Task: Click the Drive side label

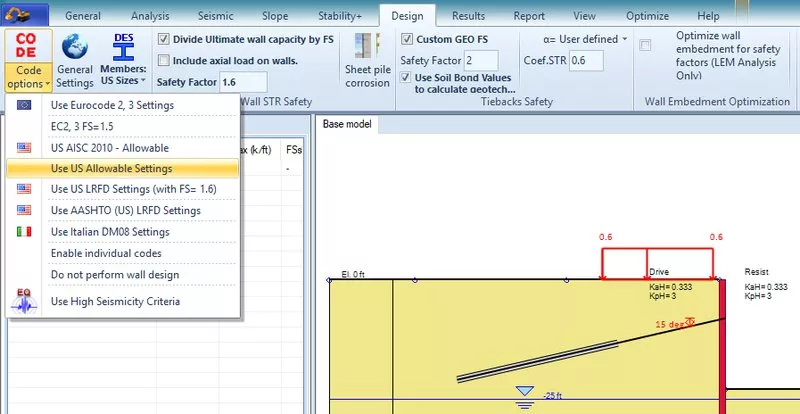Action: pos(659,272)
